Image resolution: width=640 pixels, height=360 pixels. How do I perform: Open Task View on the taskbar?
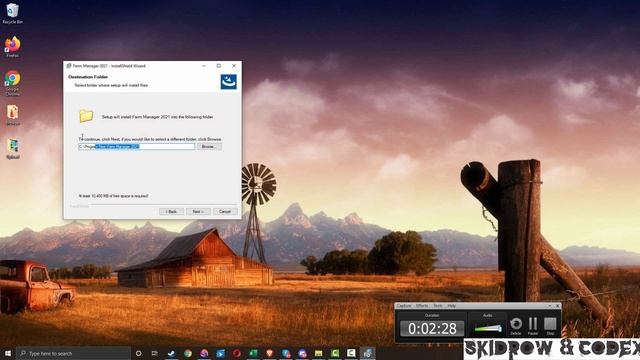point(155,353)
